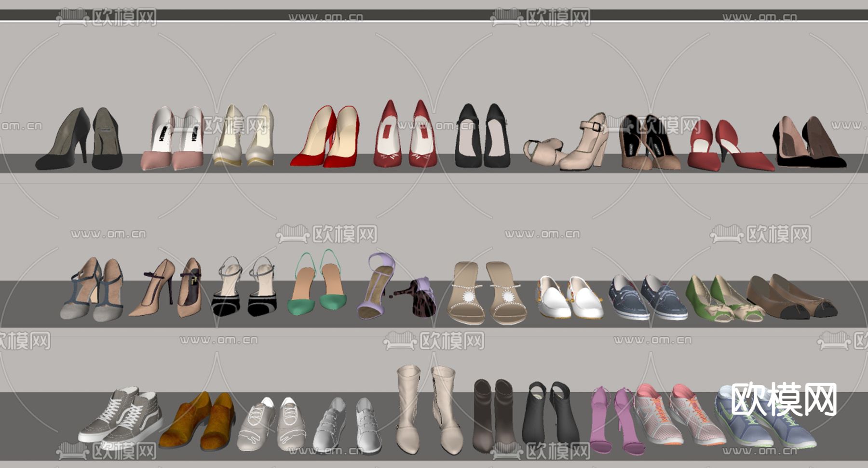Viewport: 868px width, 468px height.
Task: Select the white loafers
Action: pos(570,297)
